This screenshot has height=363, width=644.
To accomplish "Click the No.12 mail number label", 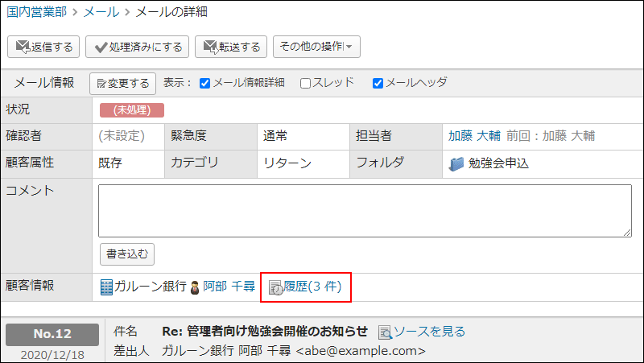I will pyautogui.click(x=52, y=334).
